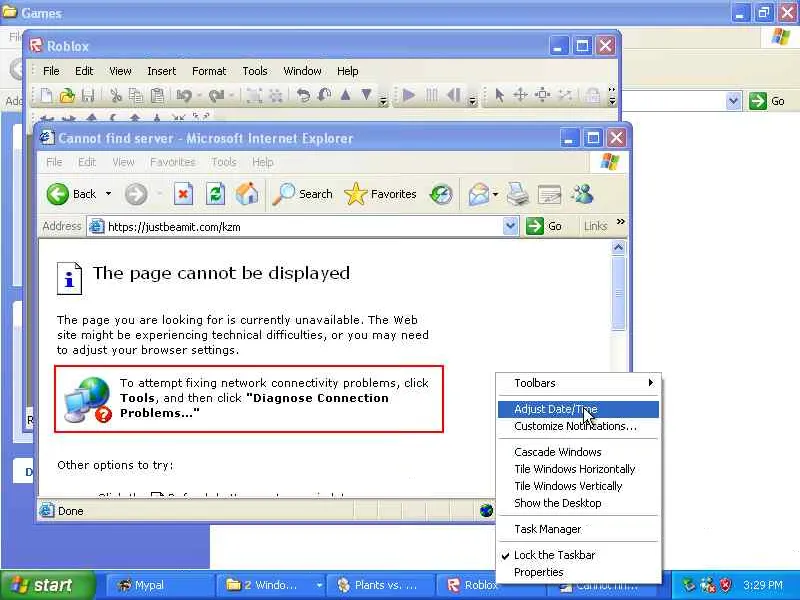Click the Go button in Games window
Image resolution: width=800 pixels, height=600 pixels.
point(767,101)
